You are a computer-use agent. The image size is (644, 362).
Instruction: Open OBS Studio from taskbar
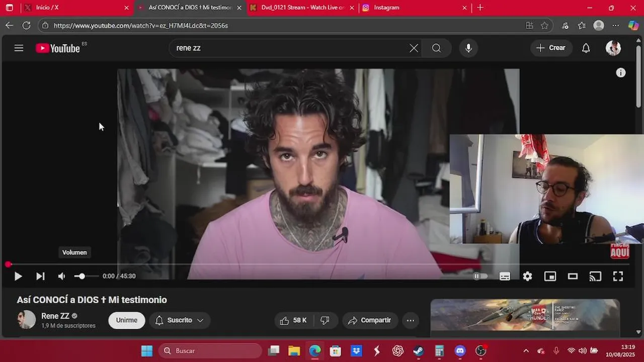481,350
